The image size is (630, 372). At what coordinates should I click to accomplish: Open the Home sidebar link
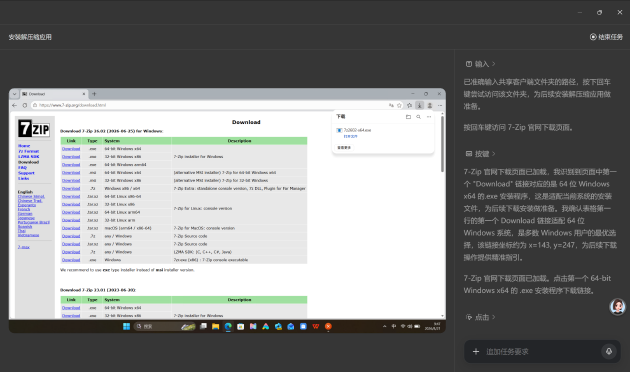[x=24, y=146]
